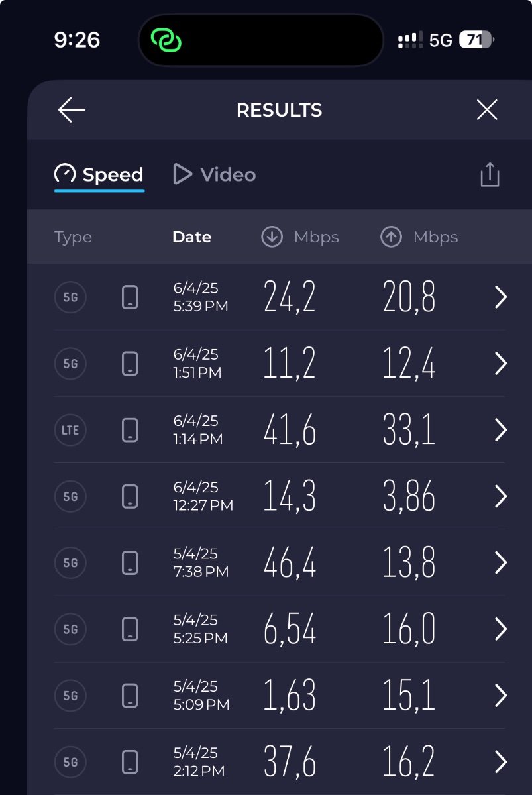Tap 5G badge of 6/4/25 5:39 PM test
This screenshot has width=532, height=795.
coord(70,297)
